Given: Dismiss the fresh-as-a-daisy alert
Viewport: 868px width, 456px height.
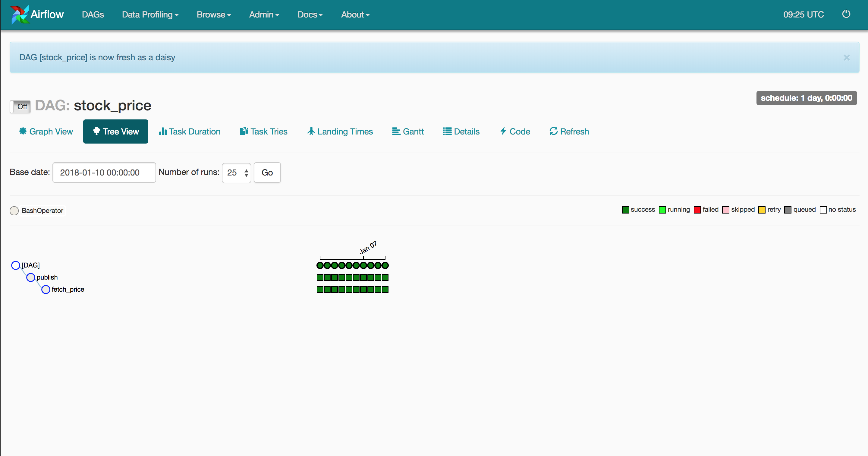Looking at the screenshot, I should pyautogui.click(x=846, y=57).
